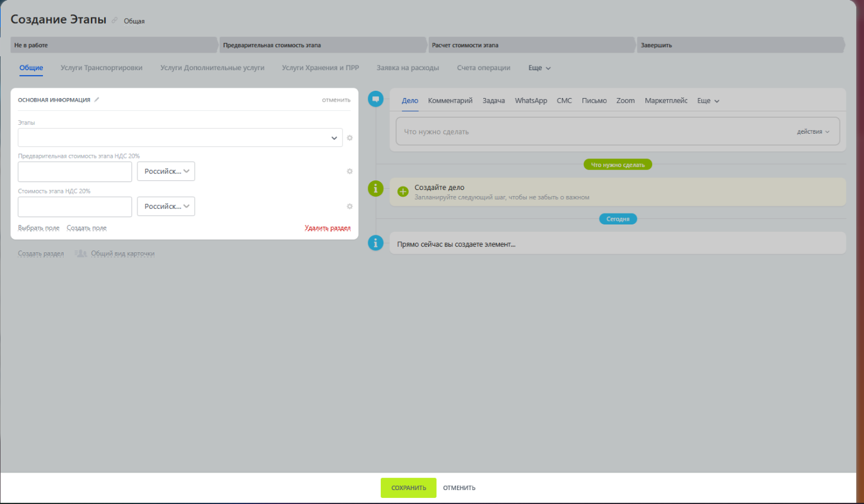Image resolution: width=864 pixels, height=504 pixels.
Task: Open Услуги Хранения и ПРР tab
Action: click(x=320, y=68)
